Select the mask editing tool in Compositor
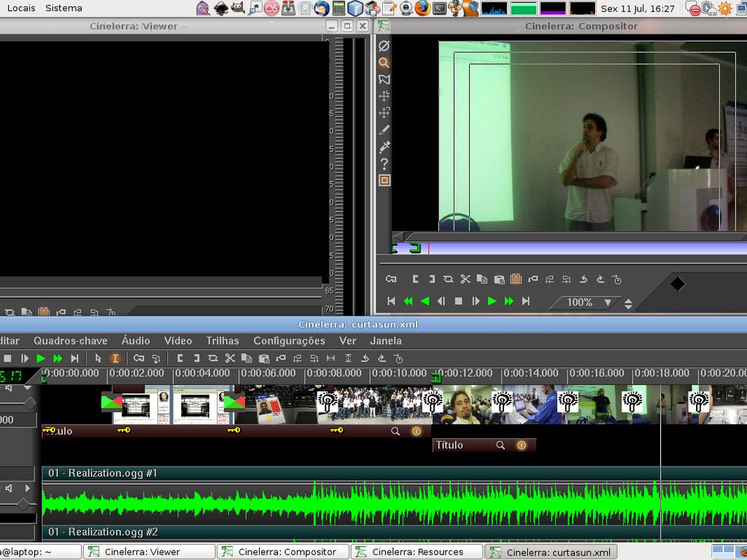The width and height of the screenshot is (747, 560). [384, 79]
